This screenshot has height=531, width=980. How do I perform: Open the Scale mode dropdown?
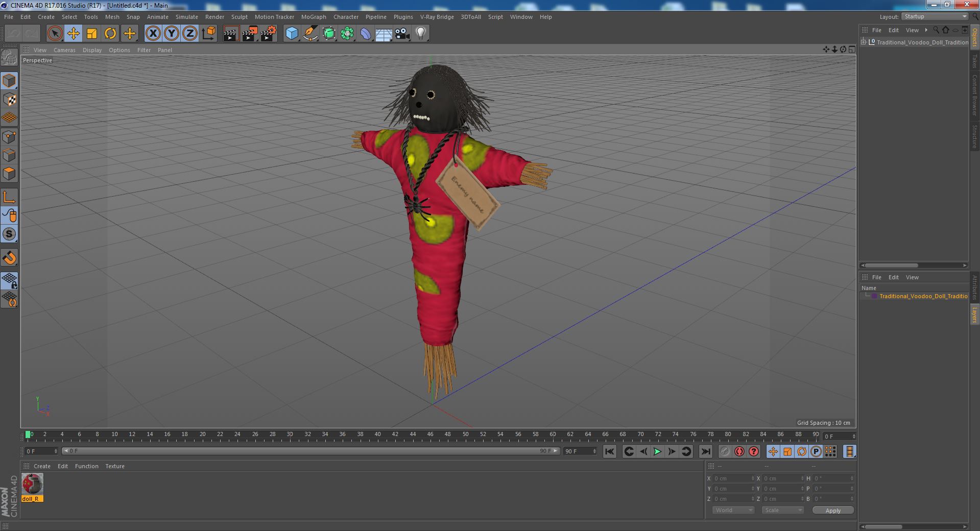[x=782, y=510]
